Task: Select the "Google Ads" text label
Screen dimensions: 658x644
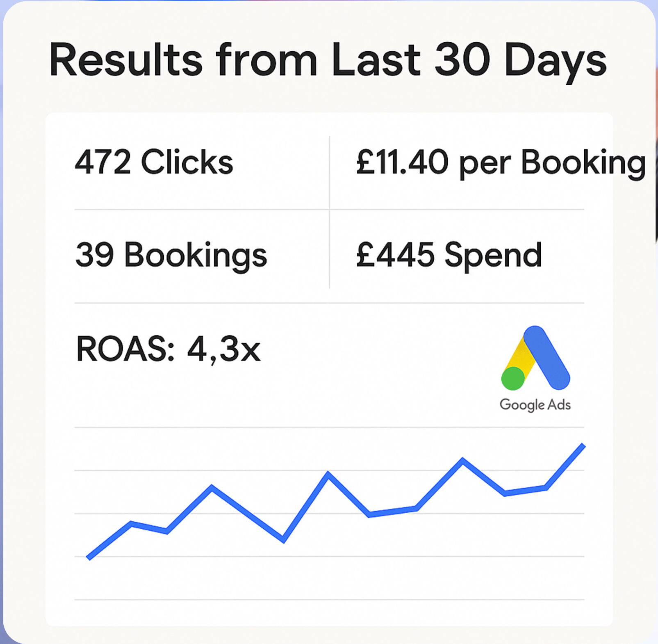Action: (535, 405)
